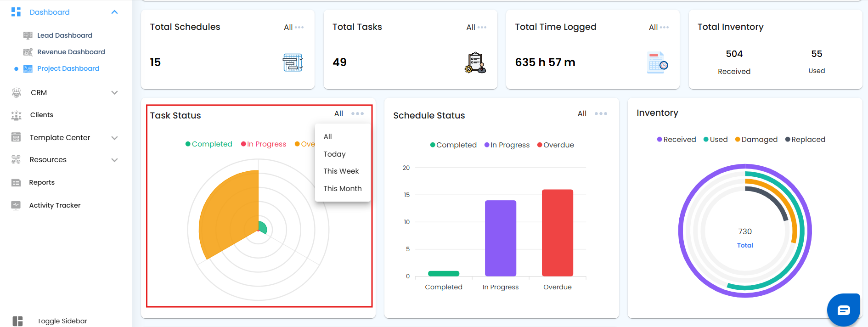Open the Clients sidebar item

pos(41,115)
